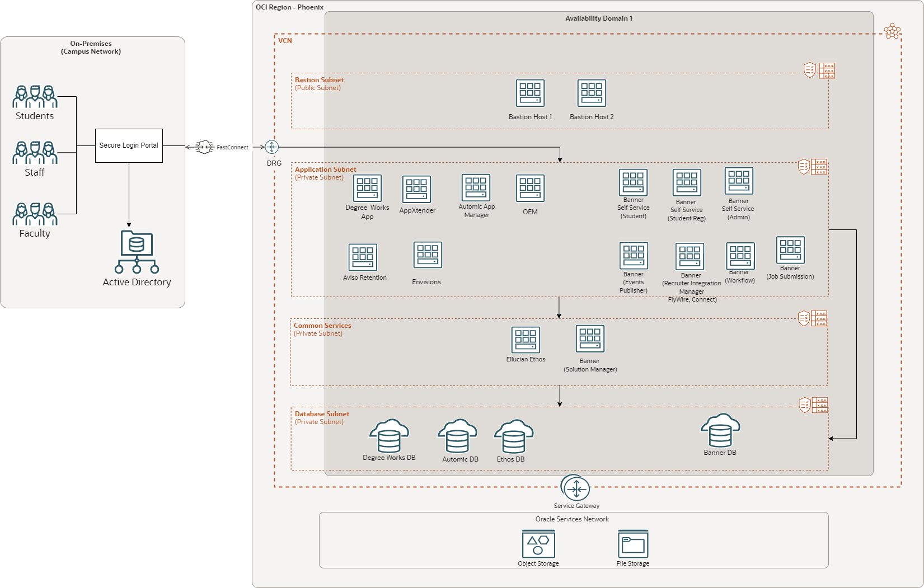The image size is (924, 588).
Task: Click the 'Application Subnet' title
Action: pyautogui.click(x=325, y=170)
